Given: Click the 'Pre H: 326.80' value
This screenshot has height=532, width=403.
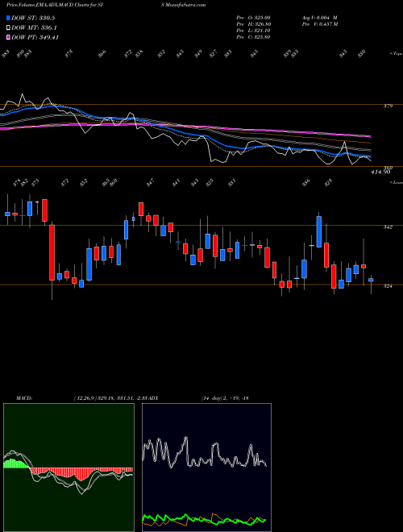Looking at the screenshot, I should pos(253,24).
